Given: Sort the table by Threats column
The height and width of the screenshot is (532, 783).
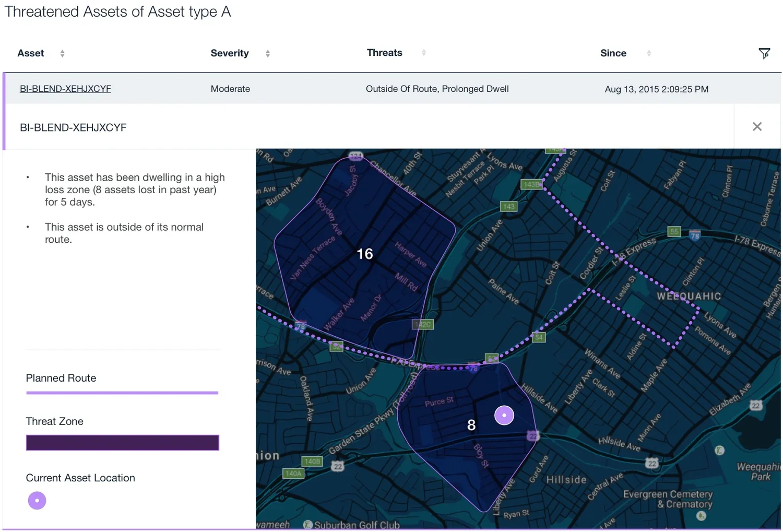Looking at the screenshot, I should [x=423, y=52].
